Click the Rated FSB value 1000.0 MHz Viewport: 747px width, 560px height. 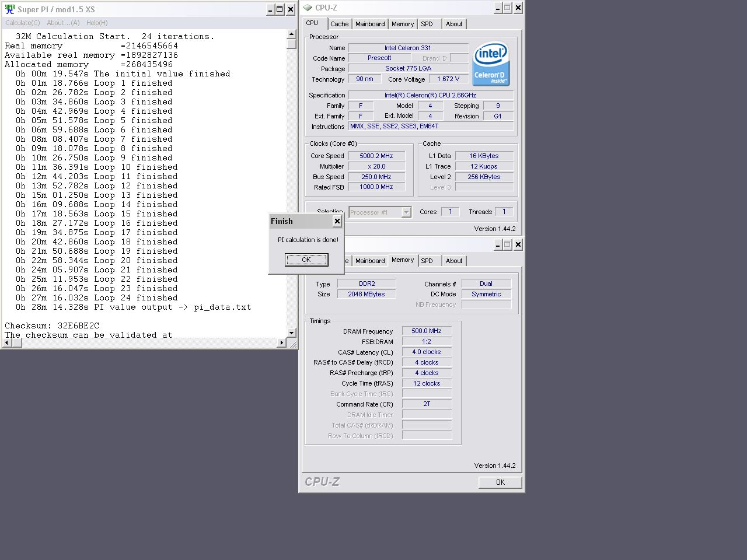[x=376, y=187]
